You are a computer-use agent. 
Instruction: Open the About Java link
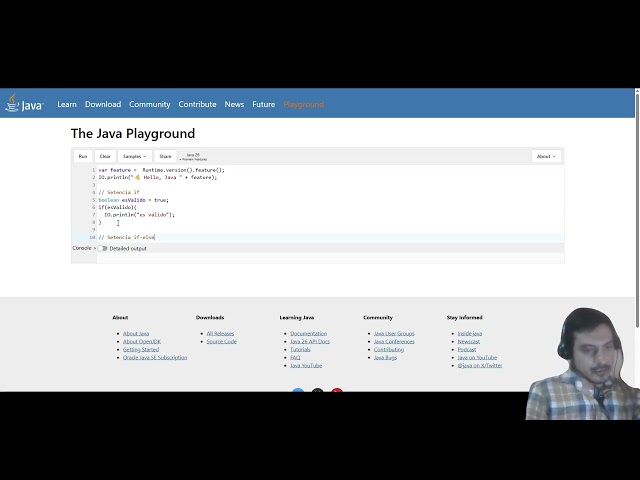point(136,333)
